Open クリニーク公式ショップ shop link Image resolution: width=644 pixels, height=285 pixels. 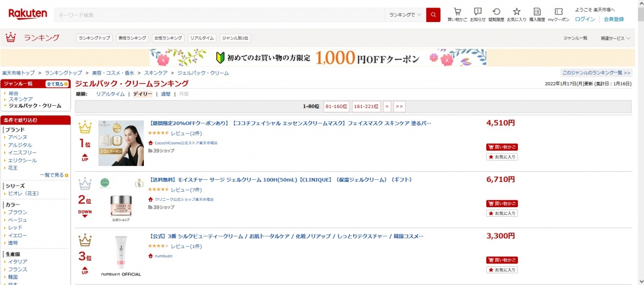coord(184,199)
